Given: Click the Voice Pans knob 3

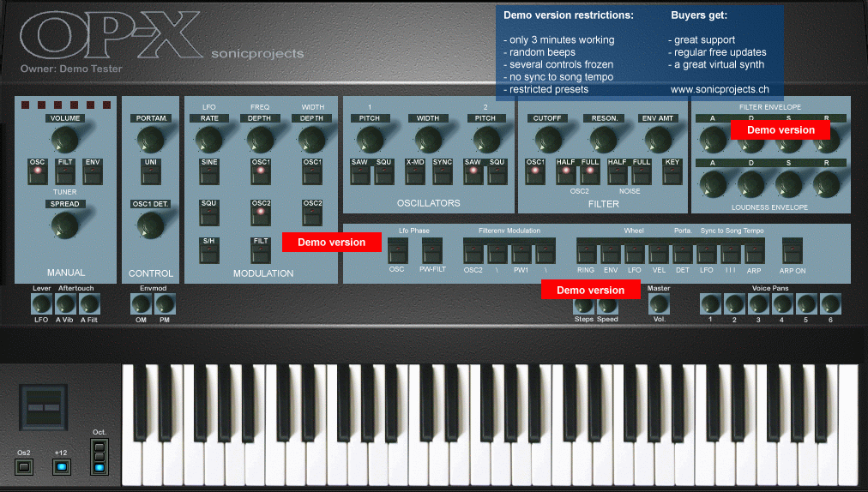Looking at the screenshot, I should coord(758,303).
